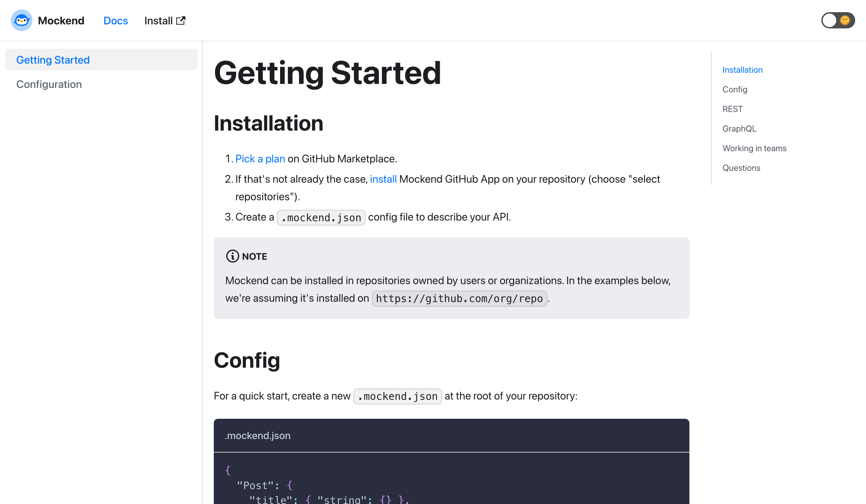Click the 'Getting Started' page title
Screen dimensions: 866x504
tap(327, 72)
